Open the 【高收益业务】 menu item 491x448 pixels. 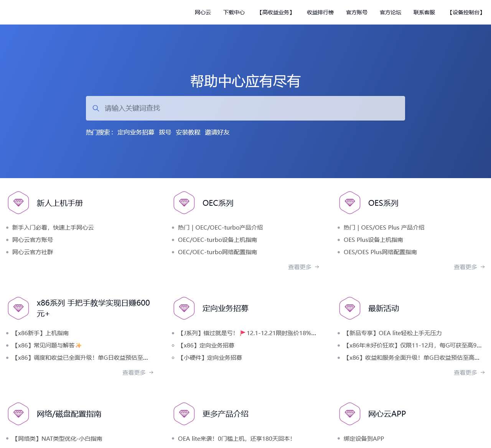(x=276, y=12)
